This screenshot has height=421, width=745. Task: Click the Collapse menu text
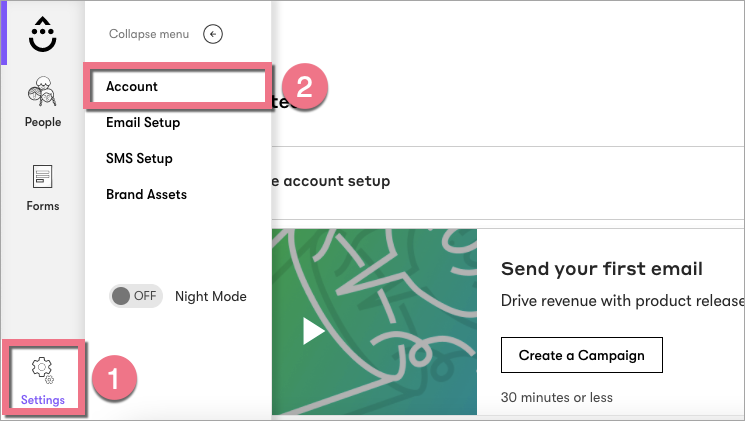[x=148, y=34]
